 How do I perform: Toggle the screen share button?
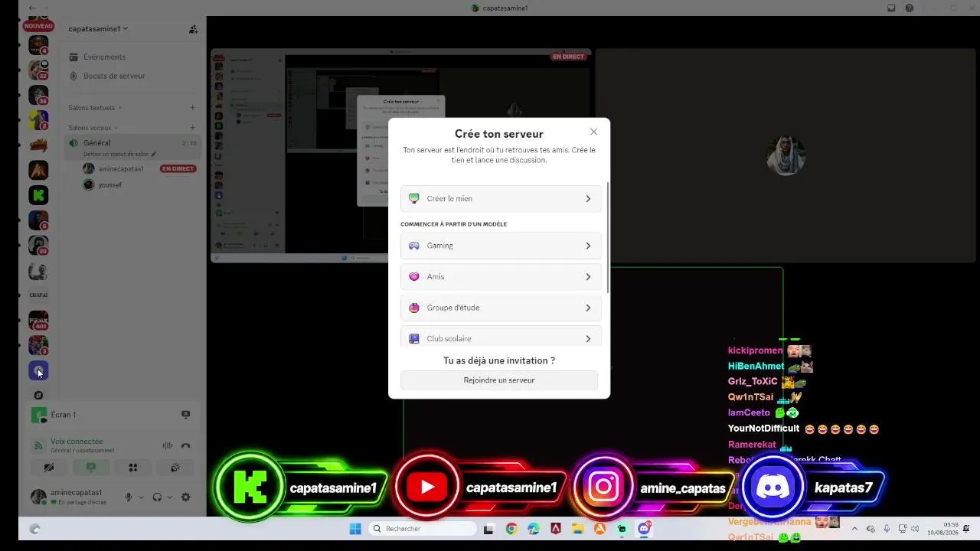tap(91, 467)
